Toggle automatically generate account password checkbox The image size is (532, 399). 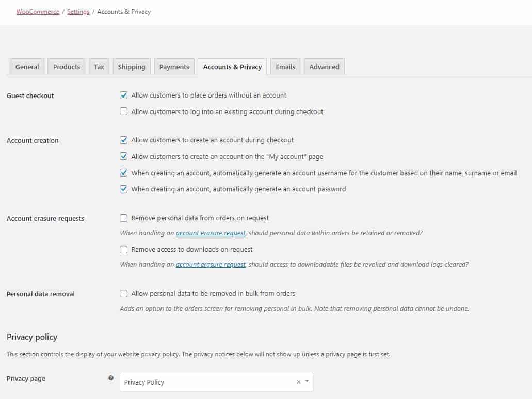coord(123,189)
